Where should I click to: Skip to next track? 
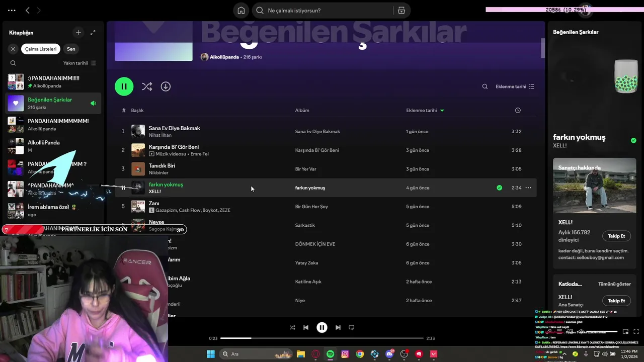tap(338, 327)
